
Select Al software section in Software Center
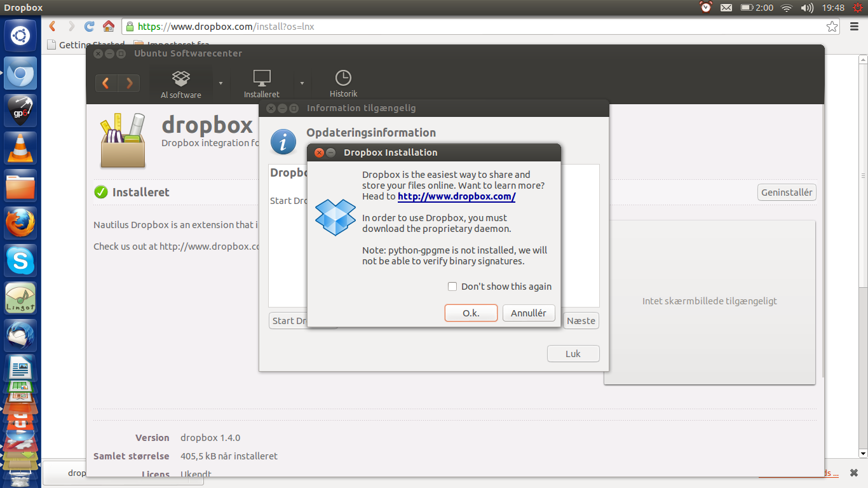(181, 85)
